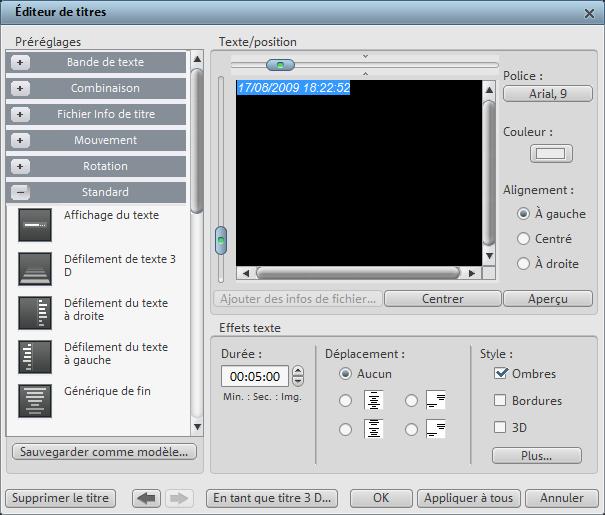
Task: Enable the Bordures style checkbox
Action: 501,401
